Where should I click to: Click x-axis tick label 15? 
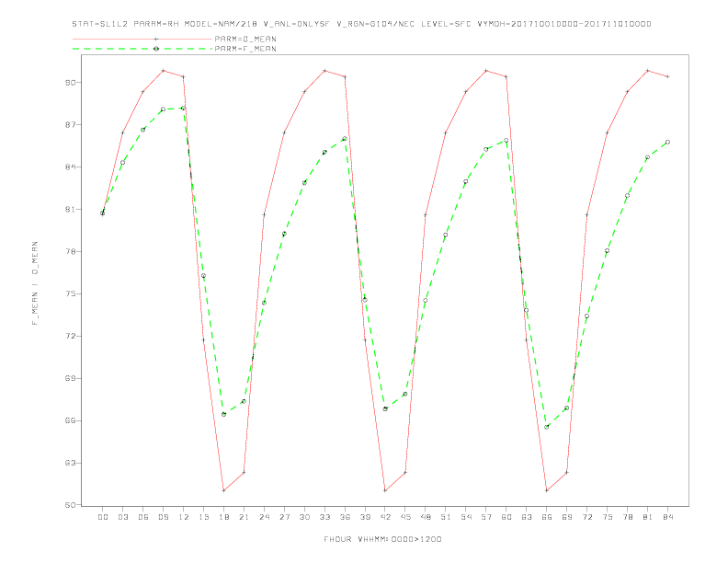click(x=203, y=517)
